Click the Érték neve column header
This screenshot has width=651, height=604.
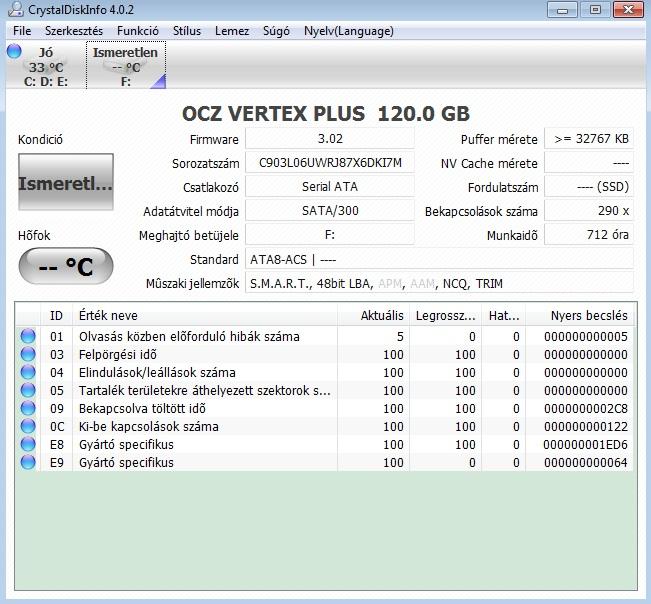pyautogui.click(x=205, y=315)
